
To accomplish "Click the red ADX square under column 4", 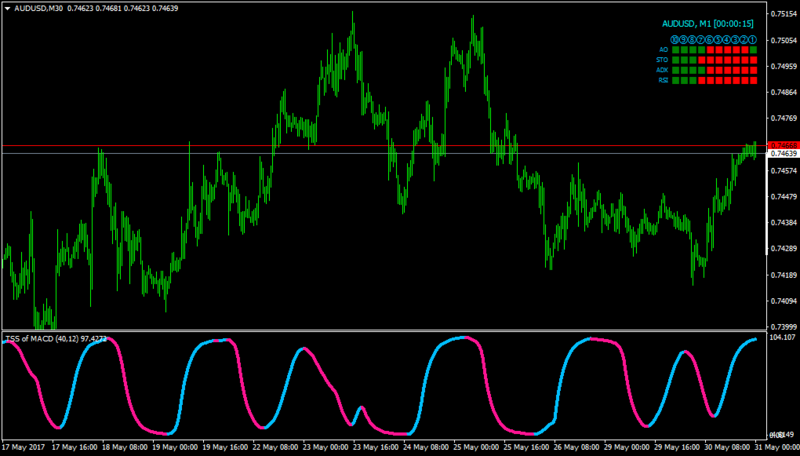I will [727, 70].
